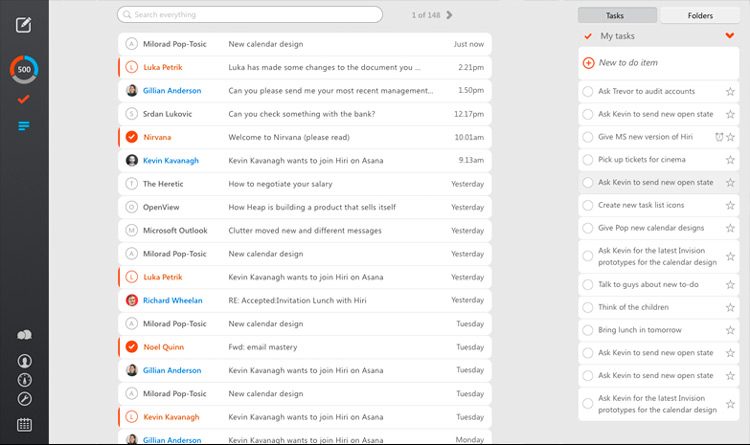This screenshot has height=445, width=750.
Task: Star the Think of the children task
Action: pos(730,307)
